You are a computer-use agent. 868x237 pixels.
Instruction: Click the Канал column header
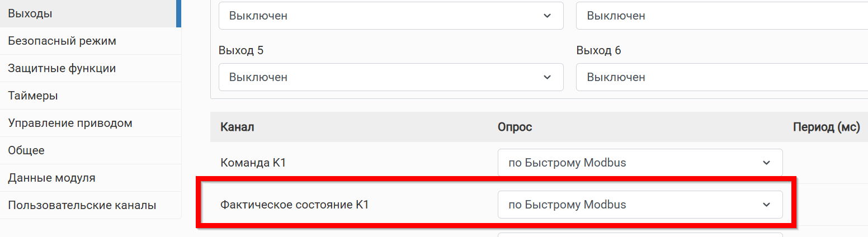click(237, 127)
